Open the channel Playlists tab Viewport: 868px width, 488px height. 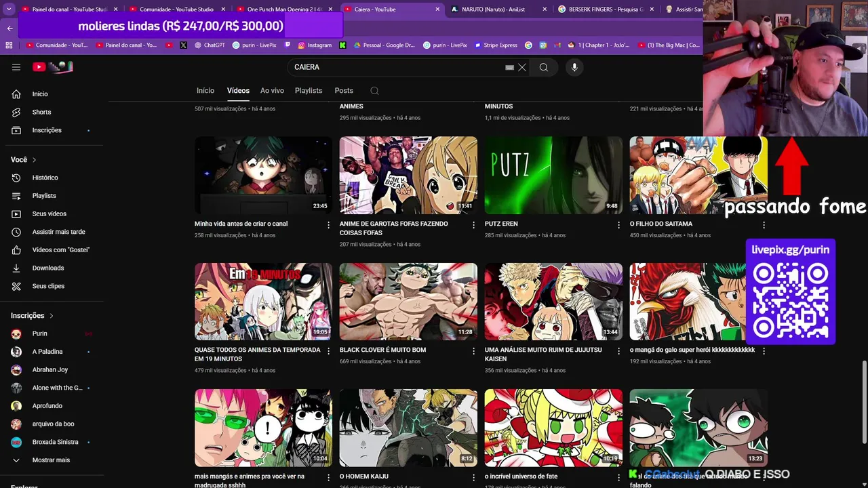pyautogui.click(x=309, y=91)
